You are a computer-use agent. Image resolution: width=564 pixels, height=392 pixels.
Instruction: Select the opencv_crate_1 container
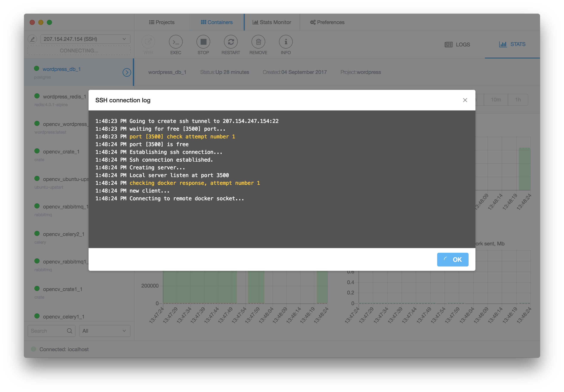pyautogui.click(x=61, y=152)
